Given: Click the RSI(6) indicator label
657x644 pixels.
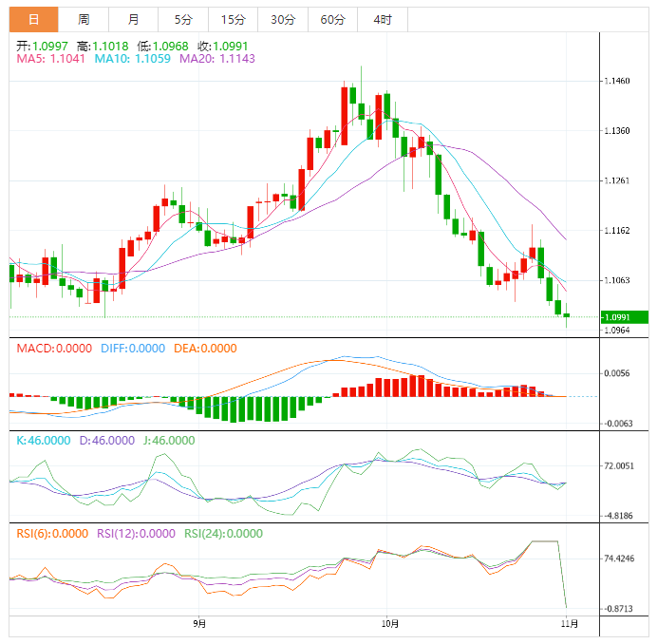Looking at the screenshot, I should click(53, 533).
